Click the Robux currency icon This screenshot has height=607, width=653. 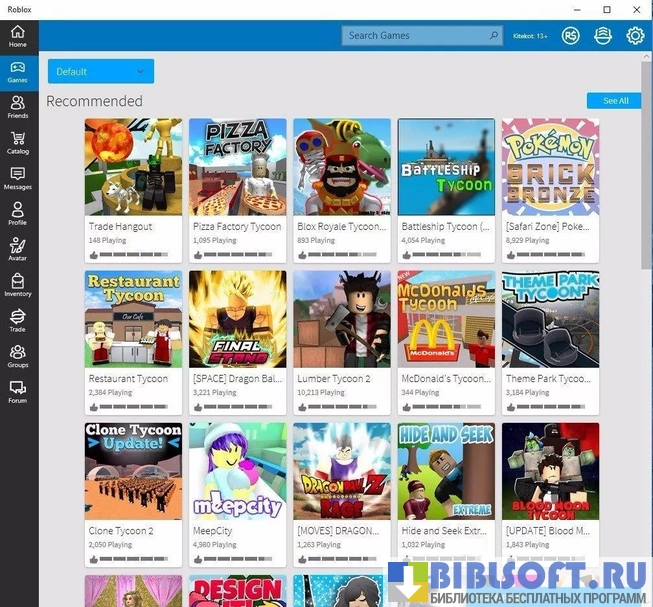point(570,36)
